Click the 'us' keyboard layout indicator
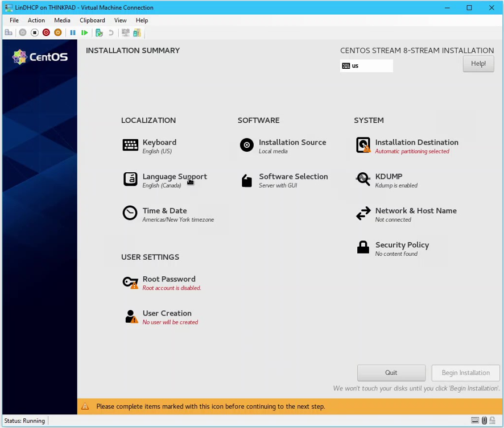504x428 pixels. [x=366, y=66]
